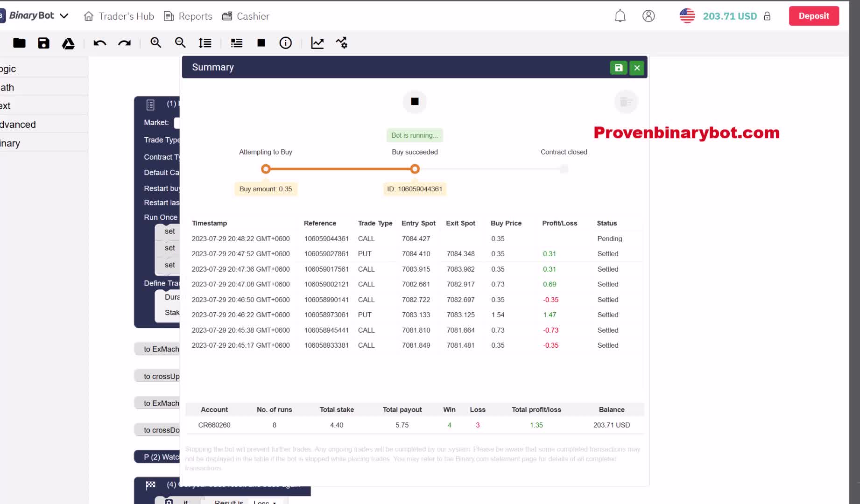Click the Buy succeeded progress marker
This screenshot has height=504, width=860.
(415, 169)
